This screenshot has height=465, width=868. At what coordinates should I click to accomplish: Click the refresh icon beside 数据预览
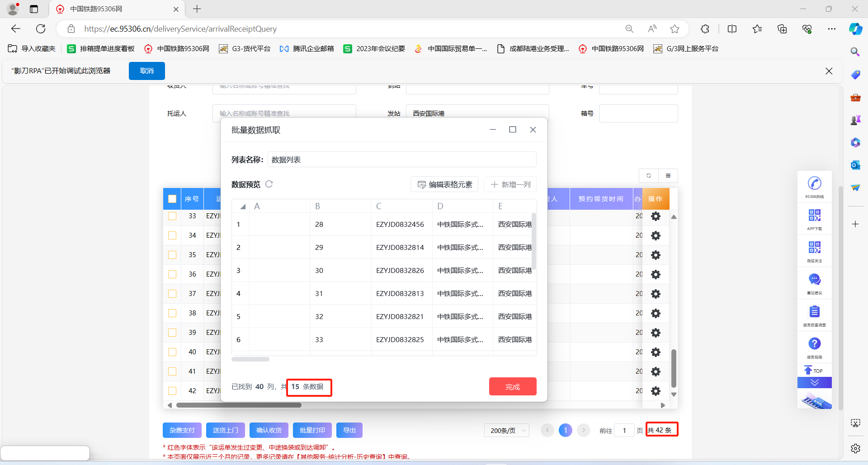tap(269, 184)
